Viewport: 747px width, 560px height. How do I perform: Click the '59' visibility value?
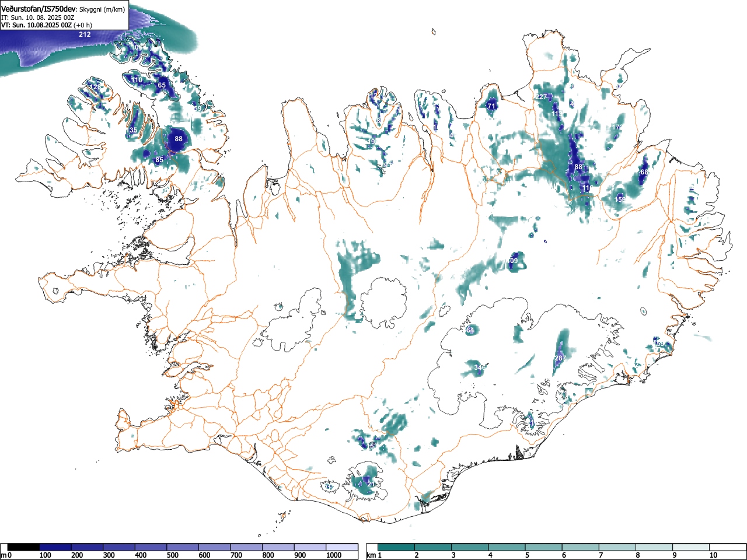click(197, 108)
